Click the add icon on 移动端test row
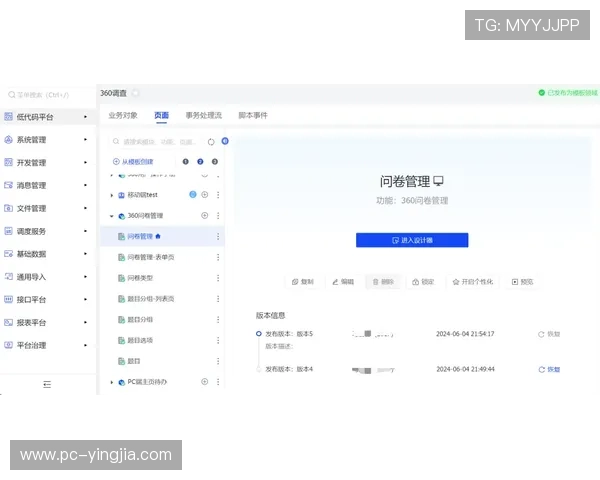This screenshot has height=480, width=600. point(205,194)
